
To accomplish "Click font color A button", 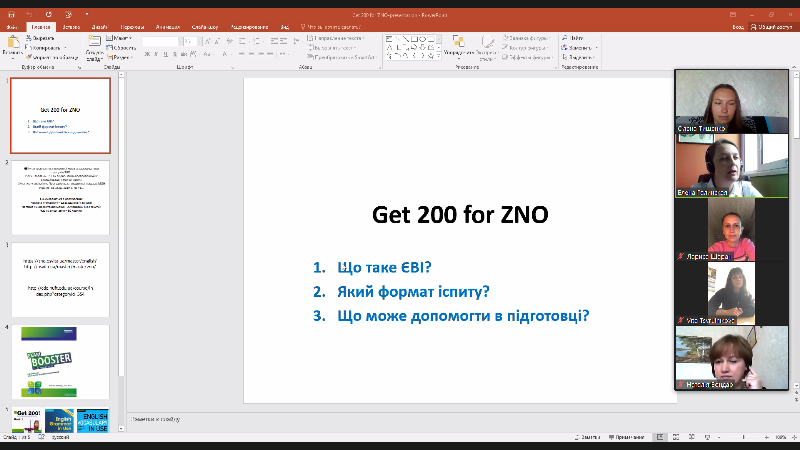I will (x=225, y=54).
